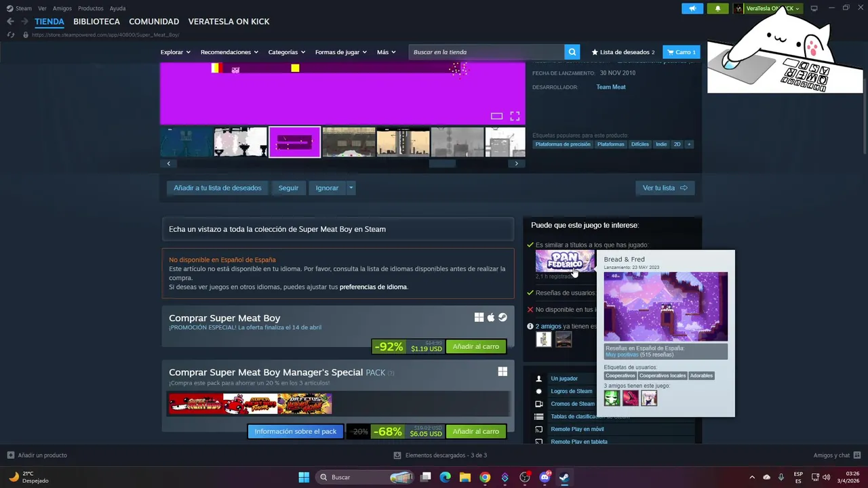Add Manager's Special pack to cart

click(475, 431)
